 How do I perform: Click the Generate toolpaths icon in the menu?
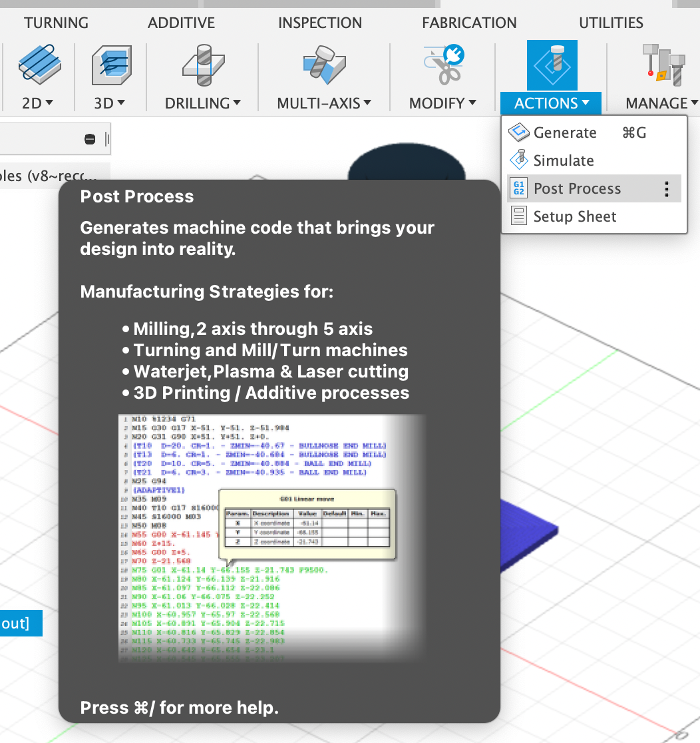(518, 132)
